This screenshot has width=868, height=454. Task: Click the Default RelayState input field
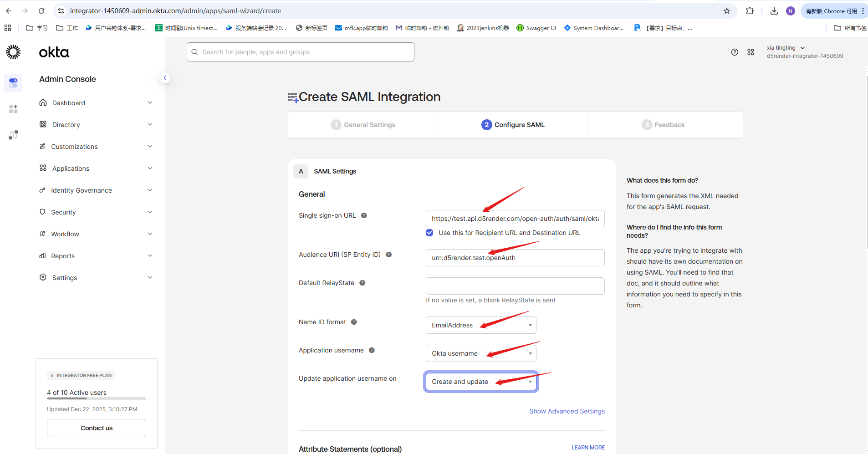click(x=515, y=286)
